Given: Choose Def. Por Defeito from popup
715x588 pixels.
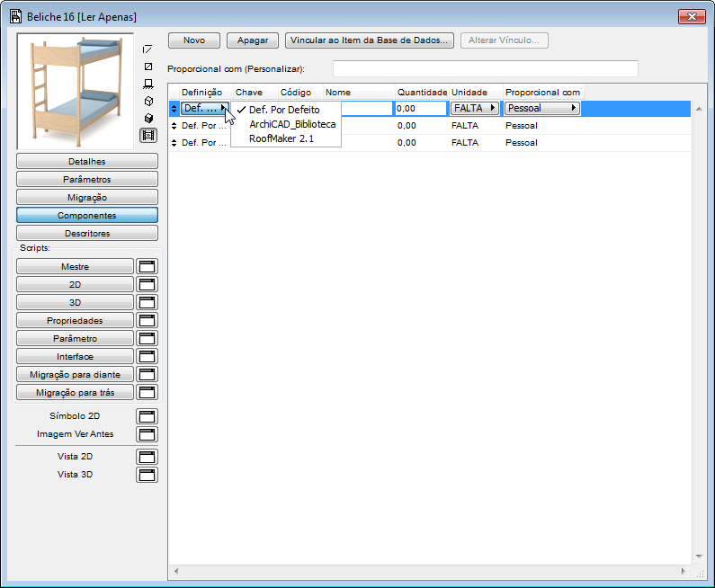Looking at the screenshot, I should tap(286, 110).
